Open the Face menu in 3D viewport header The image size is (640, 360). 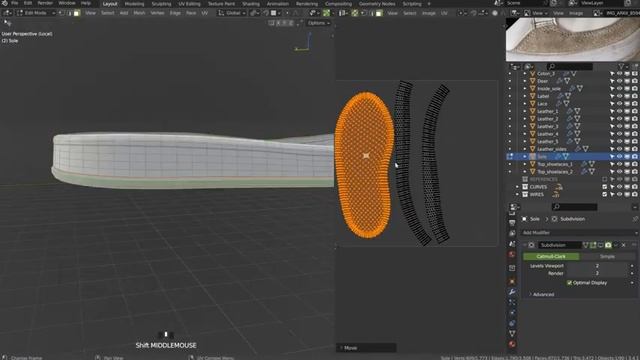click(191, 13)
